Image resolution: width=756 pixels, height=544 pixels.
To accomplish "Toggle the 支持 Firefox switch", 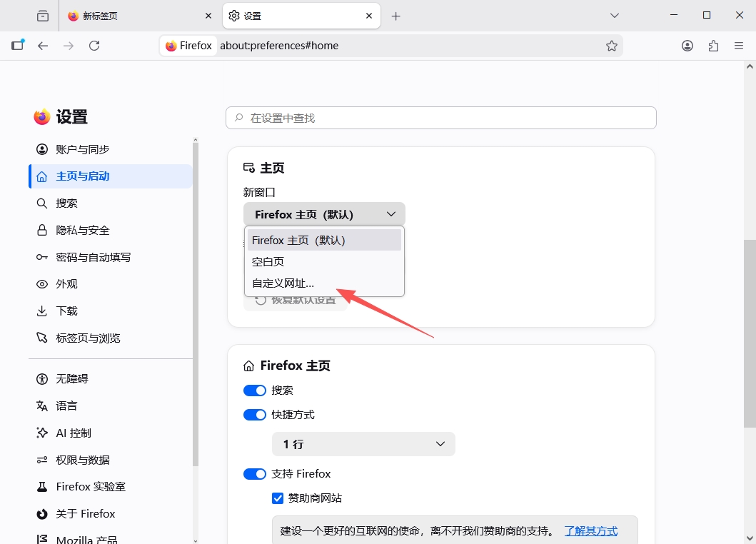I will click(x=255, y=474).
